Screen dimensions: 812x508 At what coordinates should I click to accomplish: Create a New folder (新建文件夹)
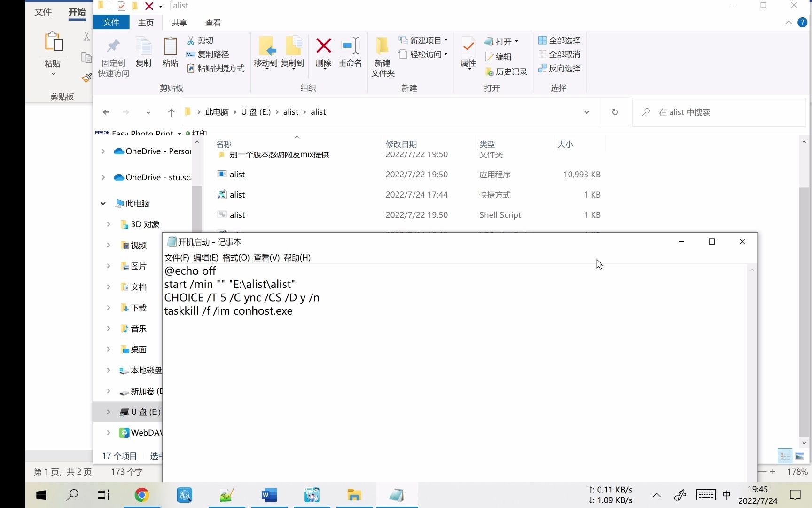(383, 56)
